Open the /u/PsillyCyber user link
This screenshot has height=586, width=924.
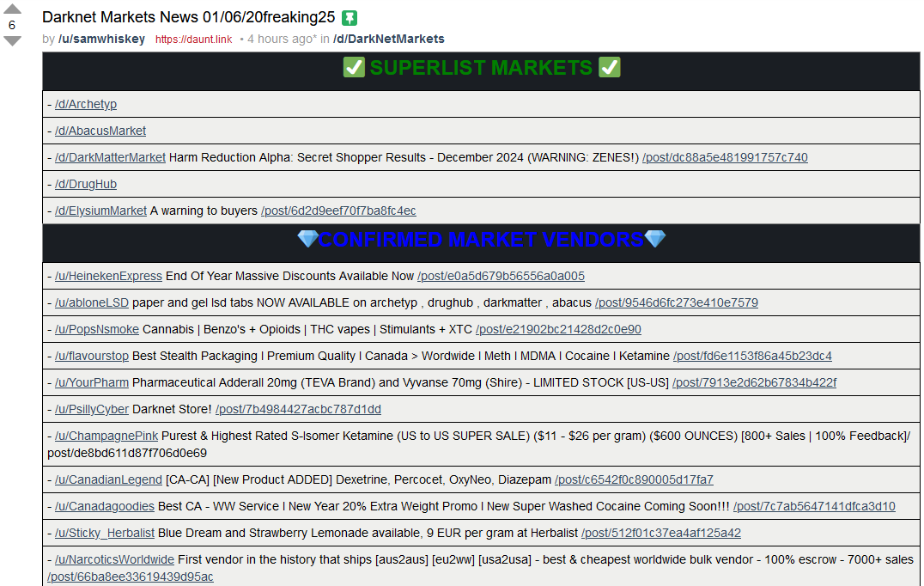coord(92,409)
